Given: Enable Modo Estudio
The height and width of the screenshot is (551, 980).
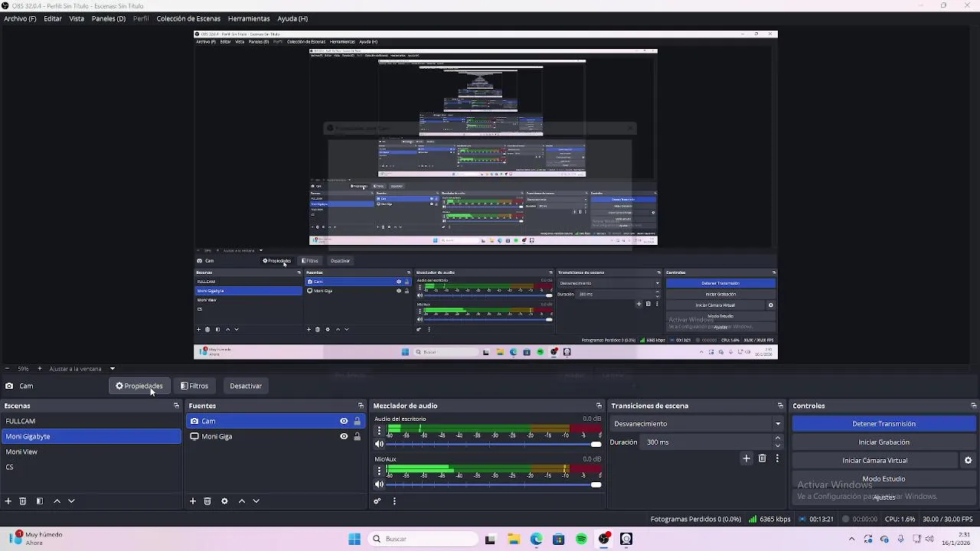Looking at the screenshot, I should click(884, 479).
